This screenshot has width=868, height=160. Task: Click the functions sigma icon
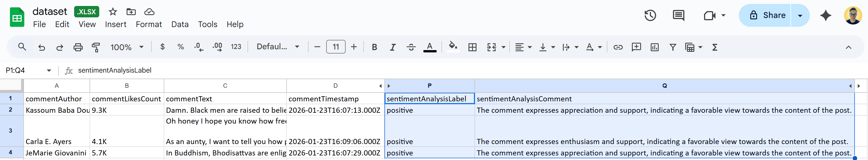point(714,47)
